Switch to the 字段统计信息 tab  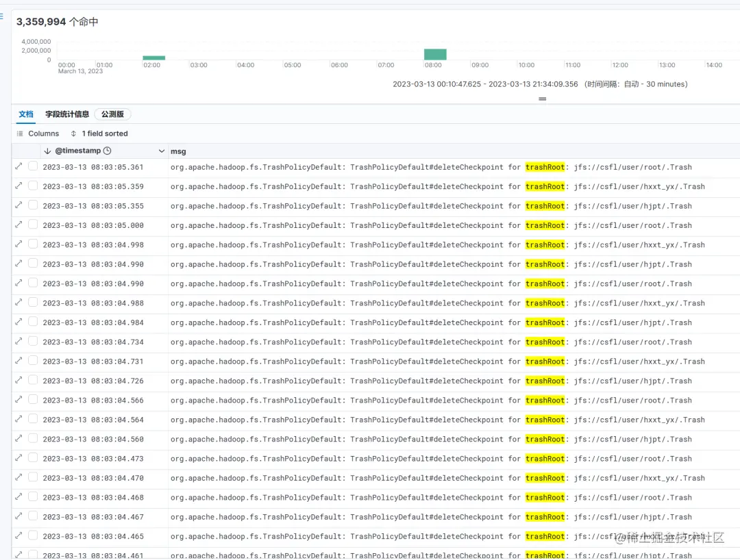[x=67, y=114]
